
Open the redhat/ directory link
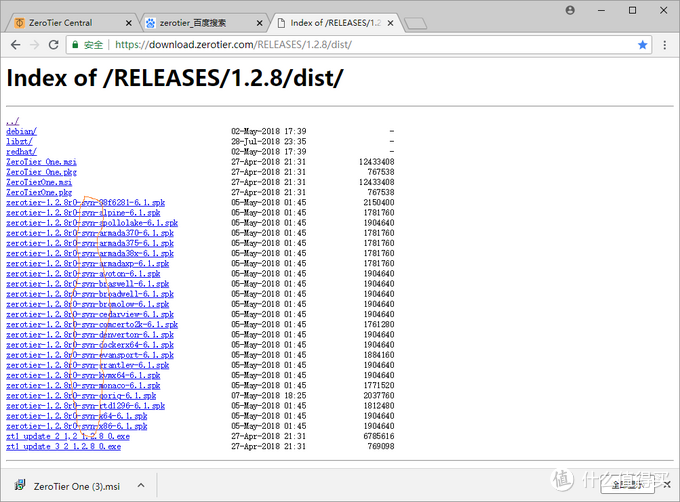[21, 152]
